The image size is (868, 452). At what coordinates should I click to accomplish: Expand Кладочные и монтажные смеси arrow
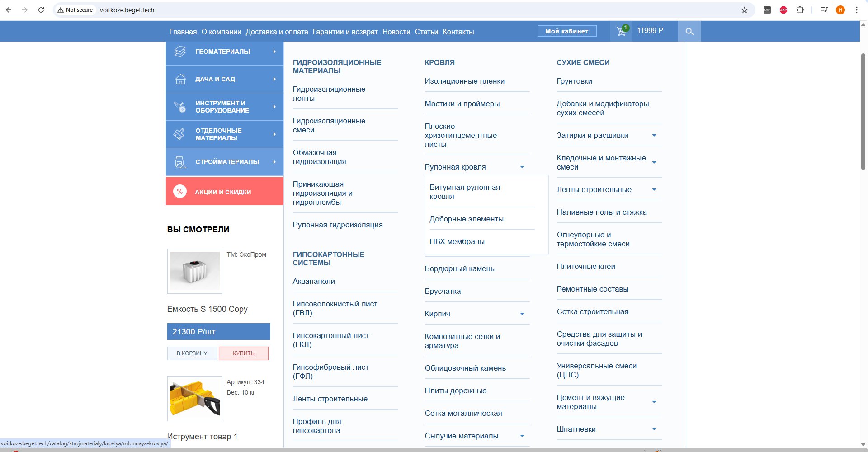(654, 163)
